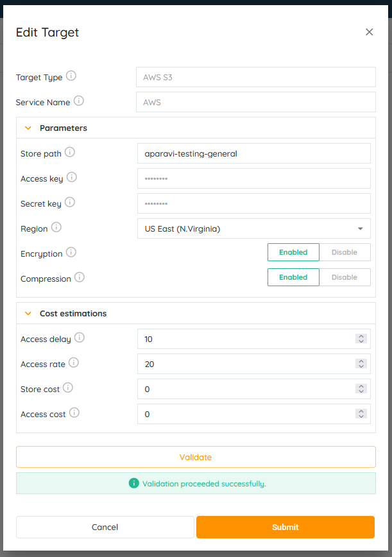Click the Validate button
The width and height of the screenshot is (392, 557).
coord(196,457)
